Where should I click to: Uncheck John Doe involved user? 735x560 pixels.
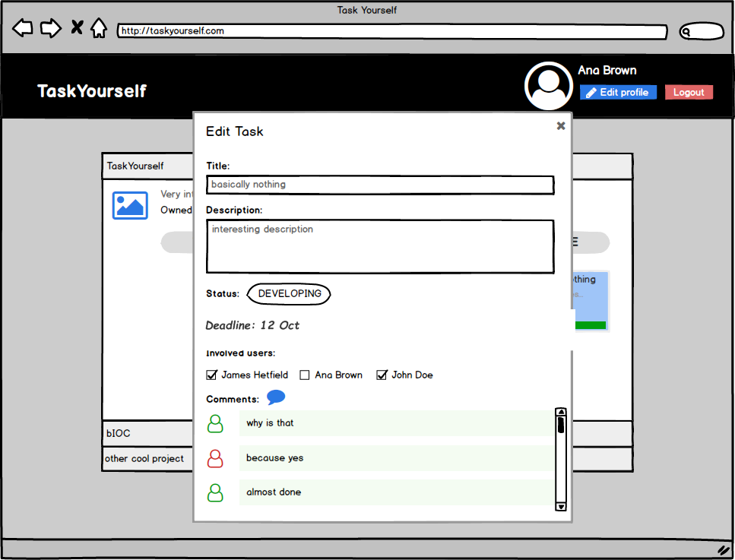point(382,375)
